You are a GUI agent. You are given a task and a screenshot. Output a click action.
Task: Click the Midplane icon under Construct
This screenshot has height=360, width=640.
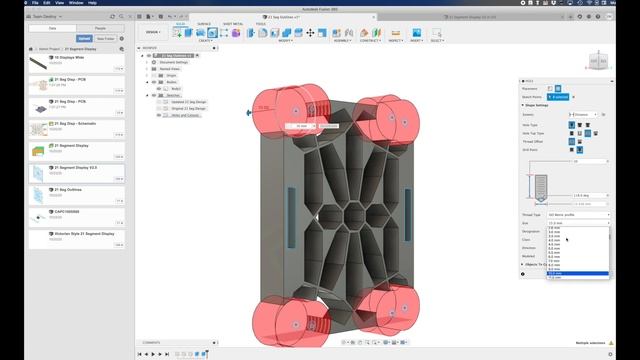pos(376,33)
